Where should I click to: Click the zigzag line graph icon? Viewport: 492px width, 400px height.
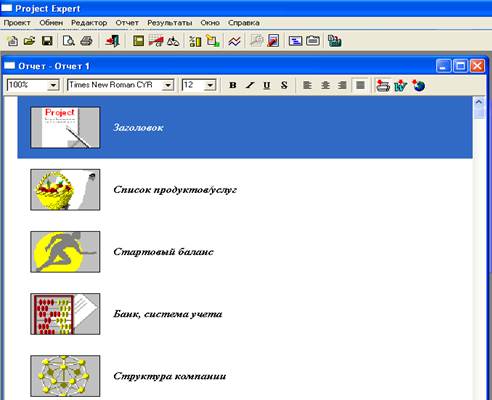[x=234, y=41]
